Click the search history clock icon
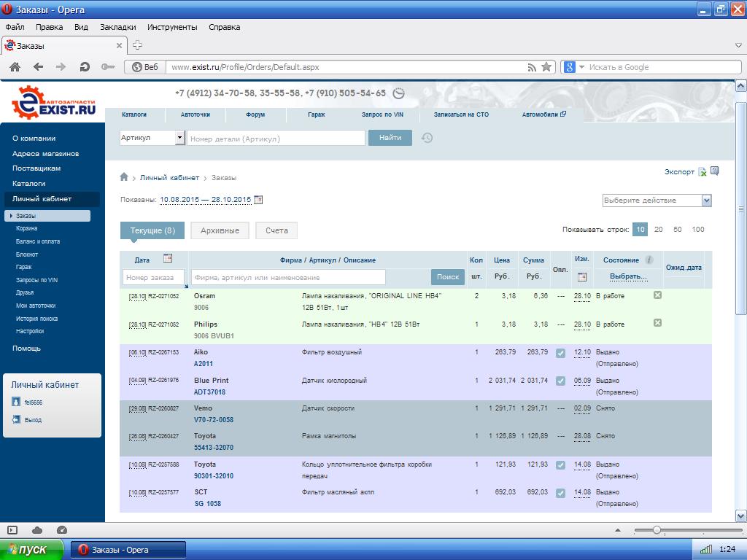This screenshot has height=560, width=747. 427,138
